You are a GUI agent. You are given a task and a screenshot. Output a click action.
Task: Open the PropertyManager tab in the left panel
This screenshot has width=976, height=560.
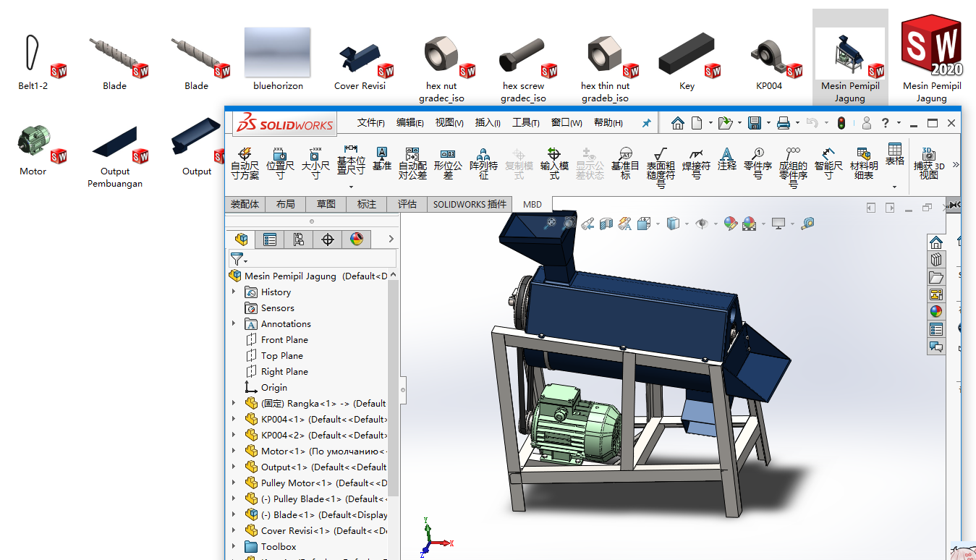pos(270,239)
